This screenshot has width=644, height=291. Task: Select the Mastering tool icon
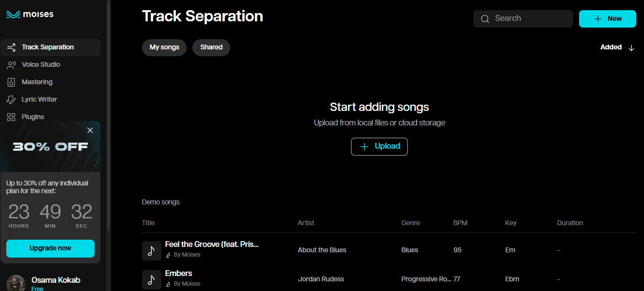(x=11, y=82)
